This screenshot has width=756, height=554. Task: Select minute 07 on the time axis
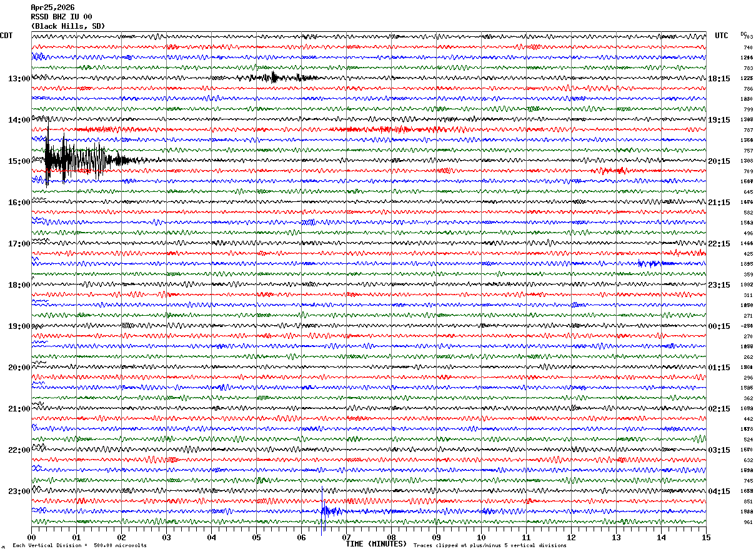tap(346, 537)
